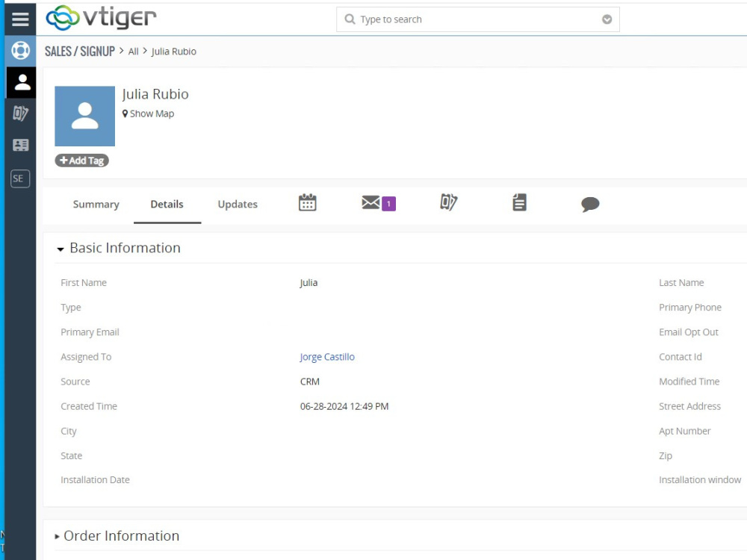747x560 pixels.
Task: Open the search box dropdown arrow
Action: [607, 19]
